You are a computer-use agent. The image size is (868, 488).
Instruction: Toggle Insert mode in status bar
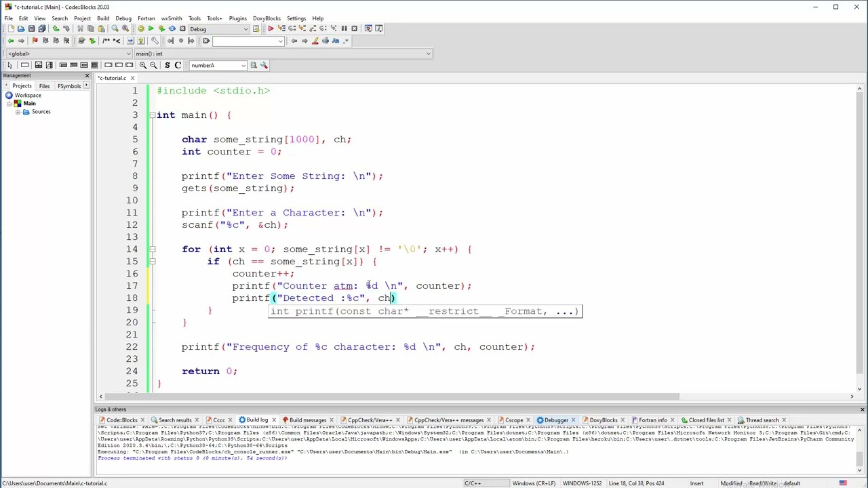click(x=696, y=483)
